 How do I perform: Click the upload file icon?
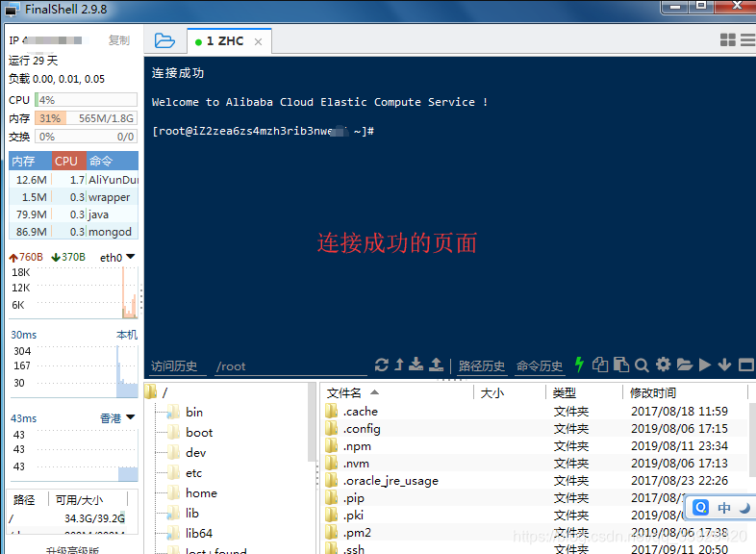click(x=436, y=365)
